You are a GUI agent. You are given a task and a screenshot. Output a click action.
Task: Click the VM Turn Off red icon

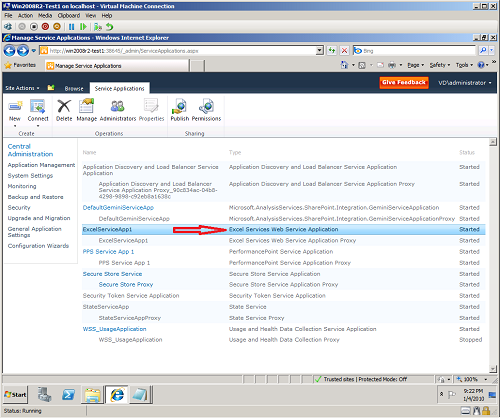tap(45, 27)
